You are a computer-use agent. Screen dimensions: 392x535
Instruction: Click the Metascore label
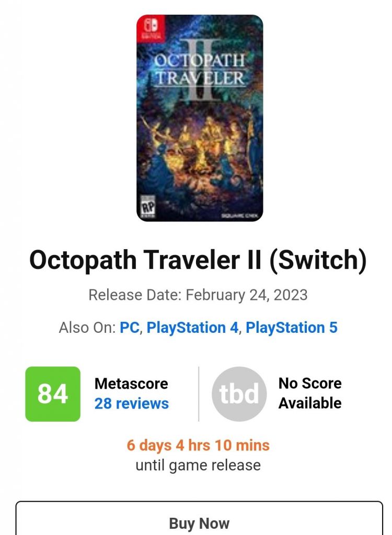(x=131, y=383)
